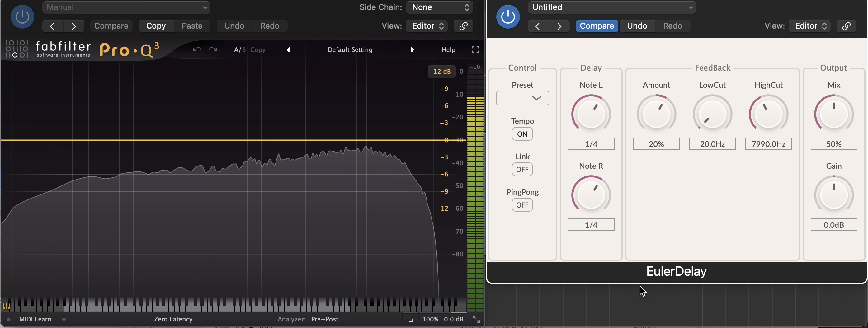Click the output Mix knob
The image size is (868, 328).
(834, 114)
